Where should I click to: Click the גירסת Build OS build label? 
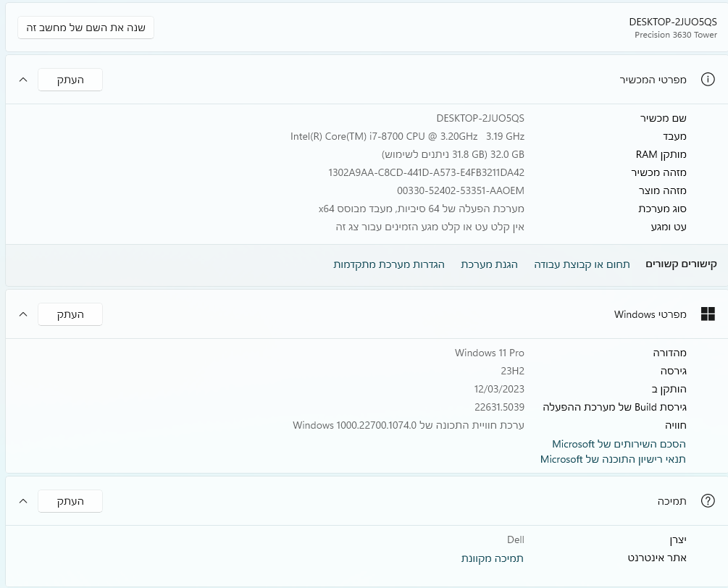614,407
